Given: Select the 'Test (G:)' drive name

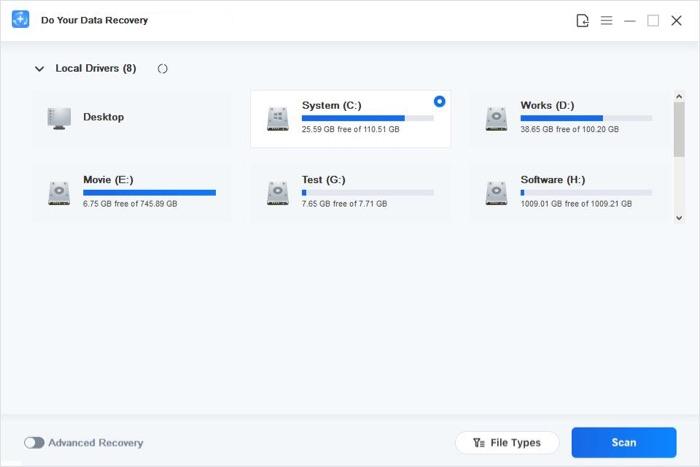Looking at the screenshot, I should pos(324,180).
